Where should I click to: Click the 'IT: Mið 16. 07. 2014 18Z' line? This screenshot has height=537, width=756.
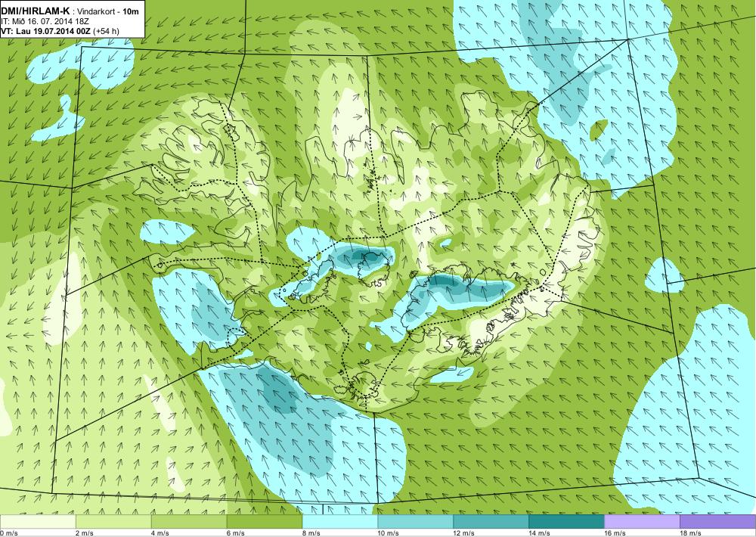(x=44, y=22)
